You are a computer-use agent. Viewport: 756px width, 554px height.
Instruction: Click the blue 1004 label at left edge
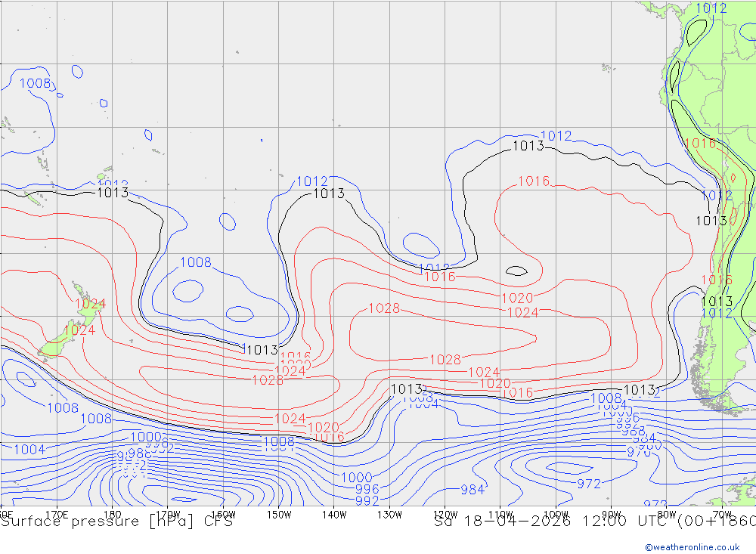pos(29,450)
